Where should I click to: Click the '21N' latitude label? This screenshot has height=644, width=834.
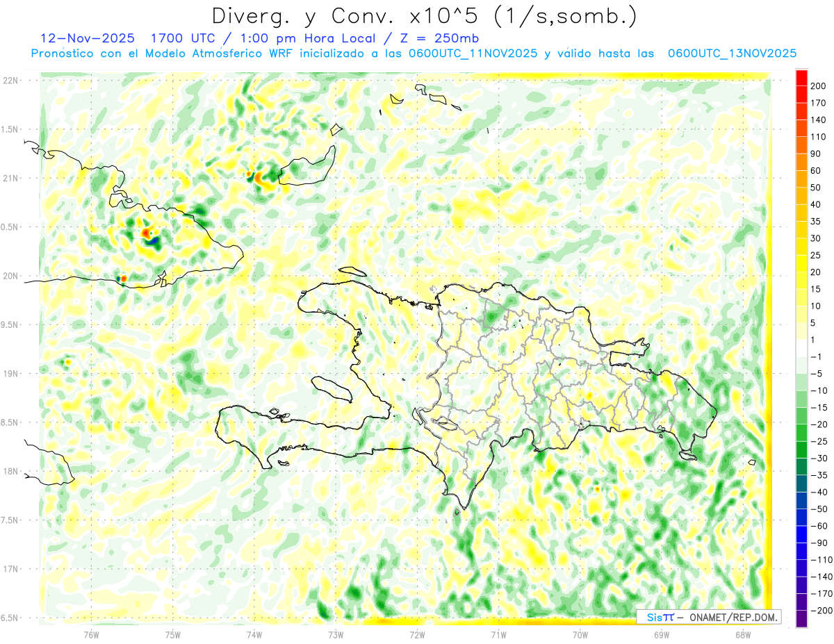click(x=11, y=179)
